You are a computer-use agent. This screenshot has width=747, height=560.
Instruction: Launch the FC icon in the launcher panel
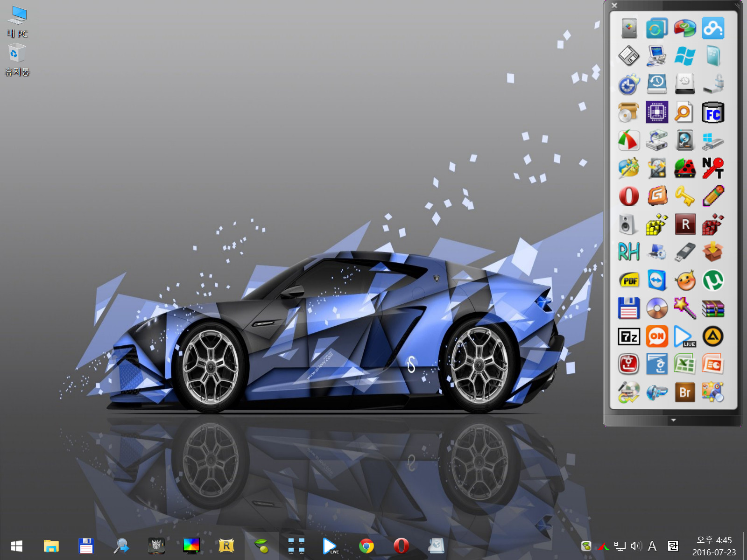713,112
